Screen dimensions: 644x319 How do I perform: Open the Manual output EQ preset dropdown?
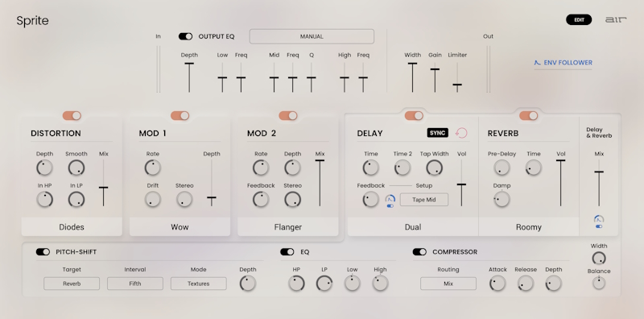[312, 36]
